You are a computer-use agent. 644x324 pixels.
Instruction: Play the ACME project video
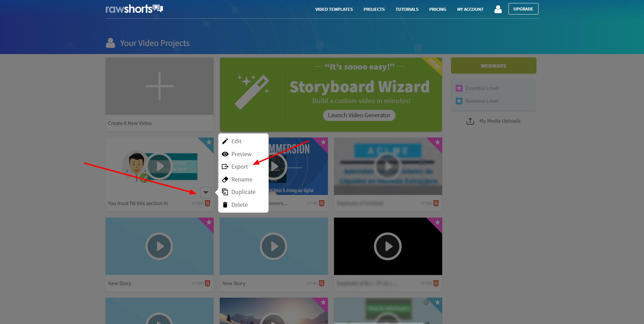(x=388, y=166)
